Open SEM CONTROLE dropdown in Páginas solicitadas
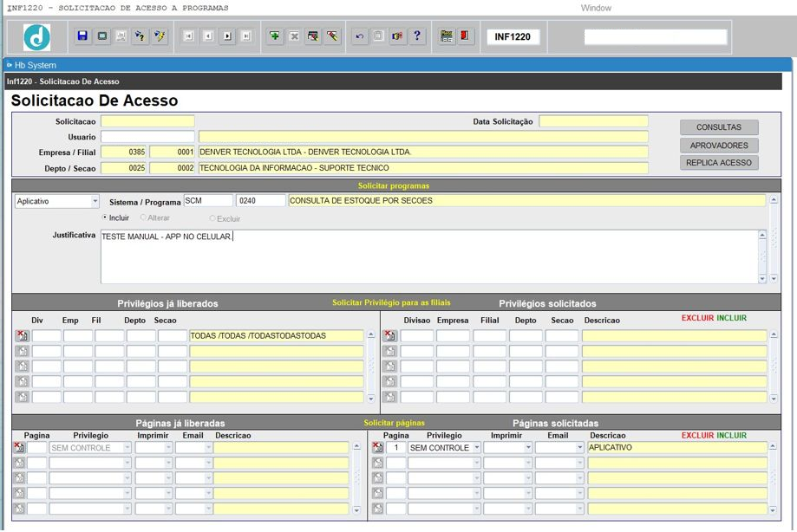 [477, 447]
